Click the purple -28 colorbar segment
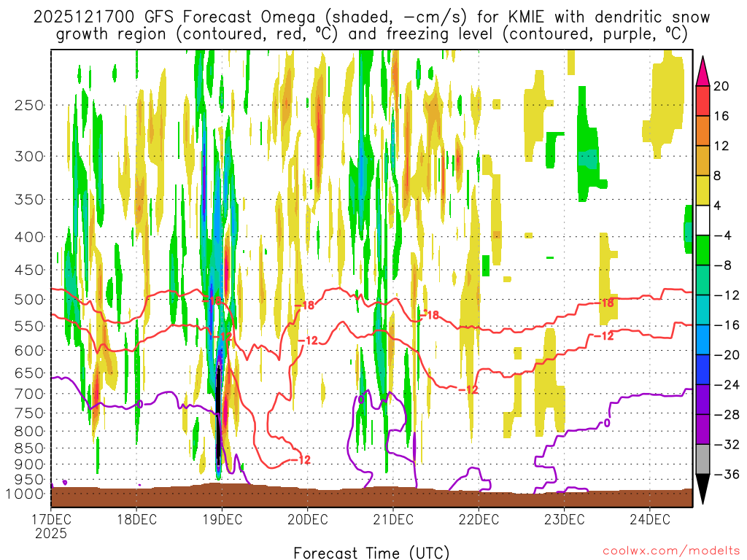747x560 pixels. pyautogui.click(x=703, y=400)
